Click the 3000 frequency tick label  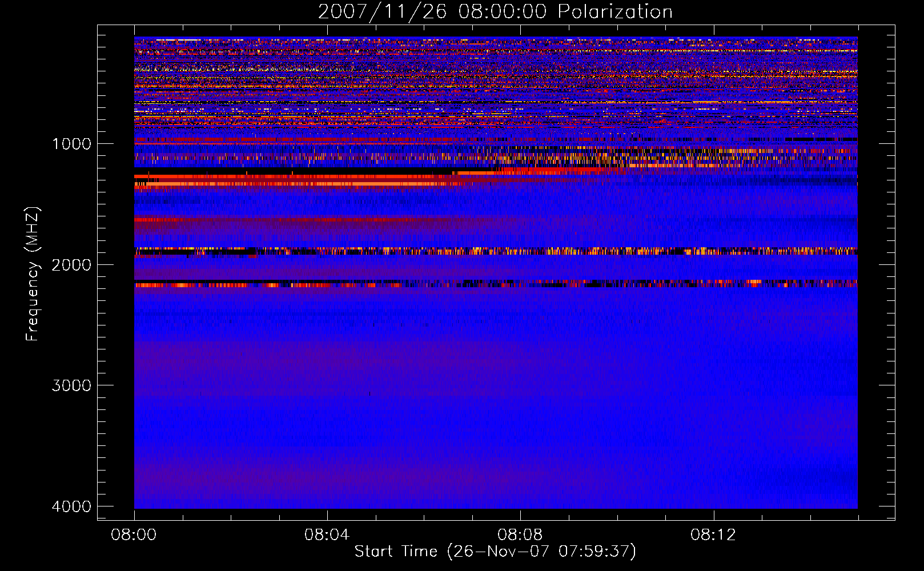(71, 385)
